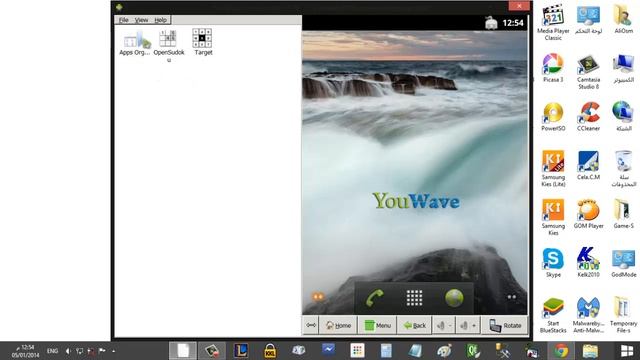Switch to left home screen via orange dots
The height and width of the screenshot is (360, 640).
pyautogui.click(x=318, y=297)
